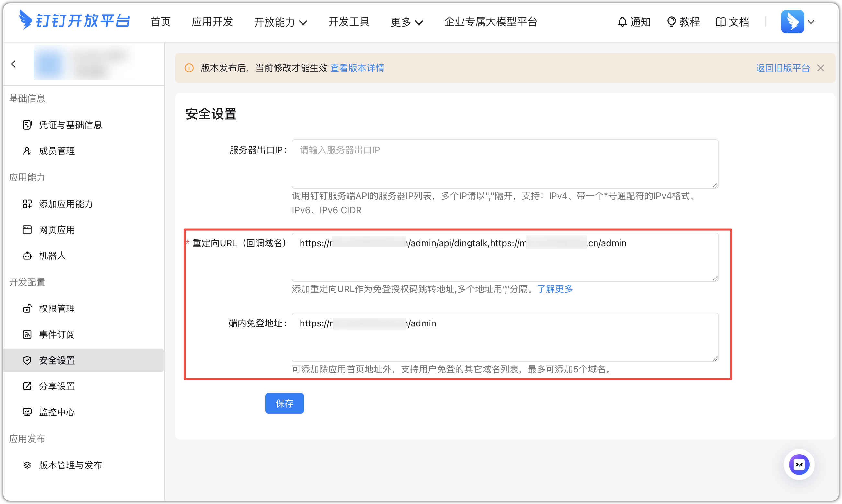This screenshot has width=842, height=504.
Task: Open 版本管理与发布 layers icon
Action: 27,465
